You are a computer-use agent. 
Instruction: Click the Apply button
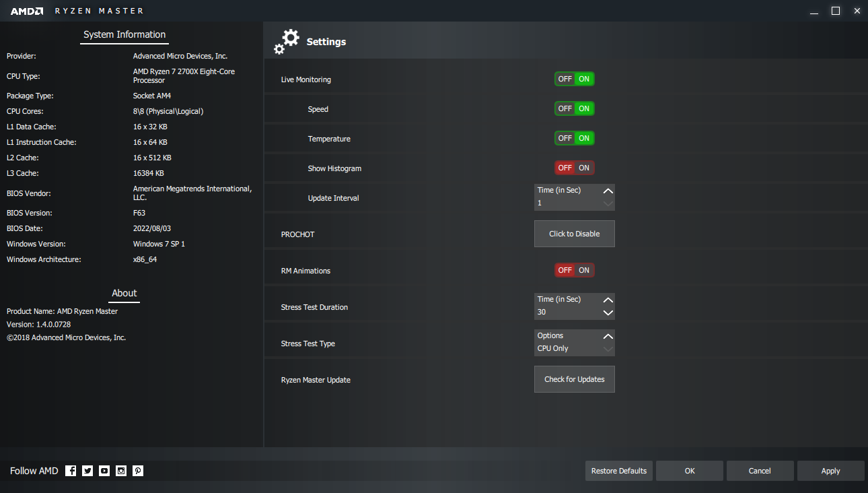click(831, 471)
